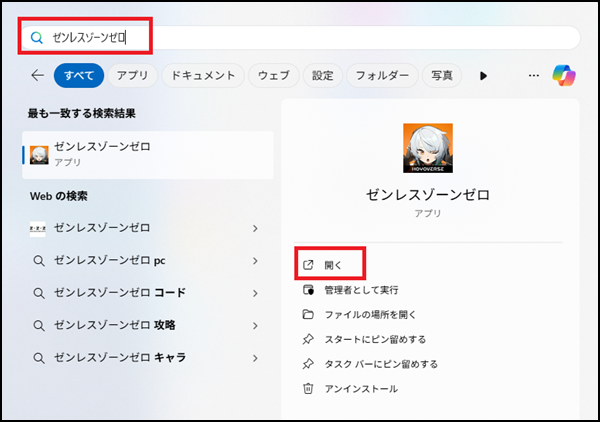
Task: Click search icon beside ゼンレスゾーンゼロ キャラ
Action: click(39, 358)
